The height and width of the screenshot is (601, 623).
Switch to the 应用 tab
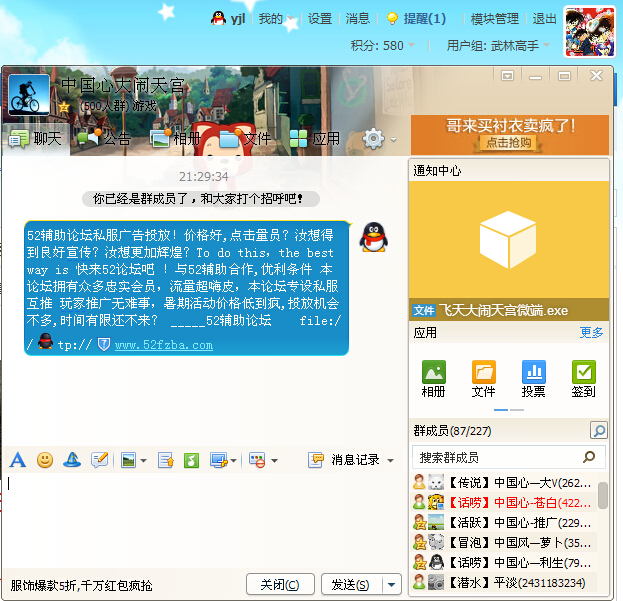pos(315,139)
